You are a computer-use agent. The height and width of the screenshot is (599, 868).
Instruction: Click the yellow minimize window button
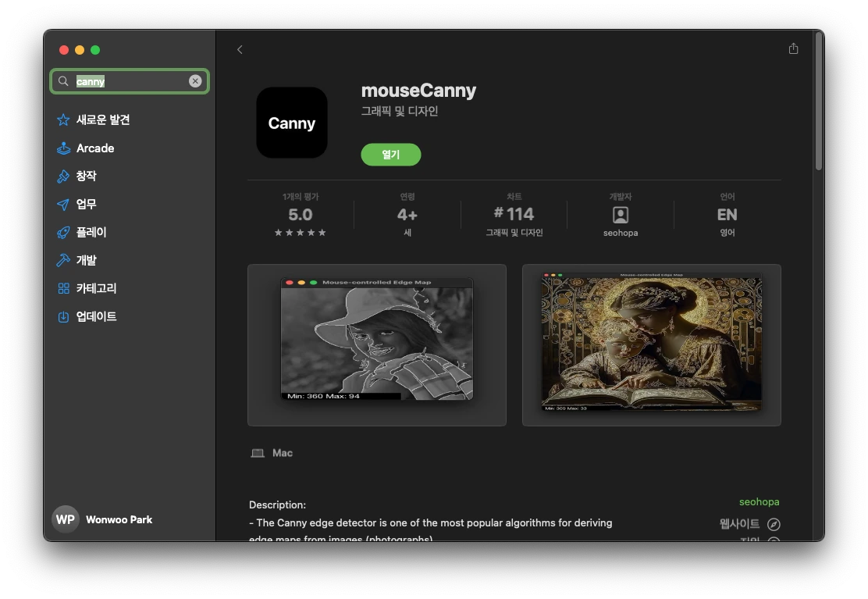click(x=80, y=50)
